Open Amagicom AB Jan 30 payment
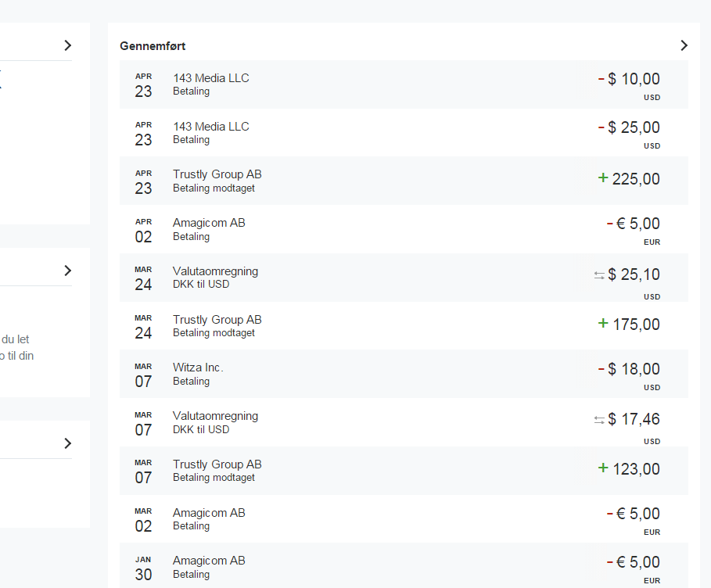 (x=404, y=566)
